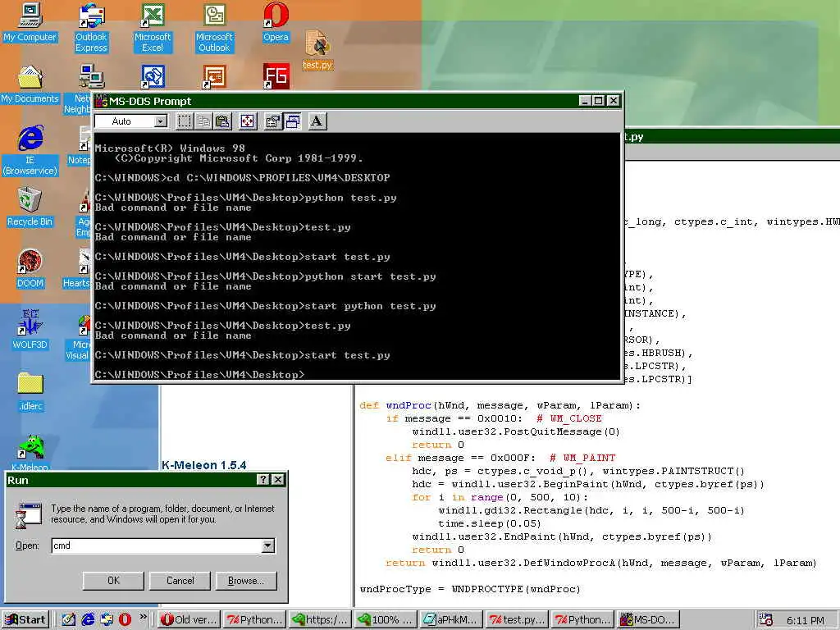Switch to the first Python... taskbar button
Screen dimensions: 840x630
click(255, 620)
